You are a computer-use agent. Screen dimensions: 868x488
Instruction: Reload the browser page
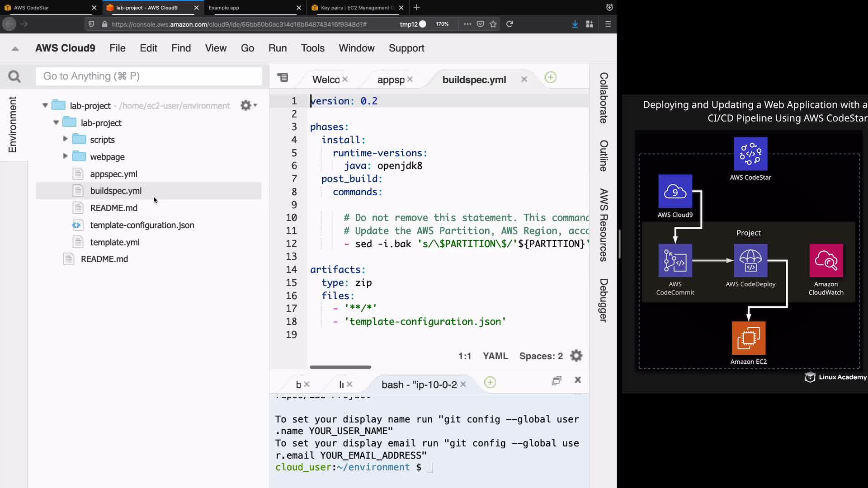pos(509,24)
